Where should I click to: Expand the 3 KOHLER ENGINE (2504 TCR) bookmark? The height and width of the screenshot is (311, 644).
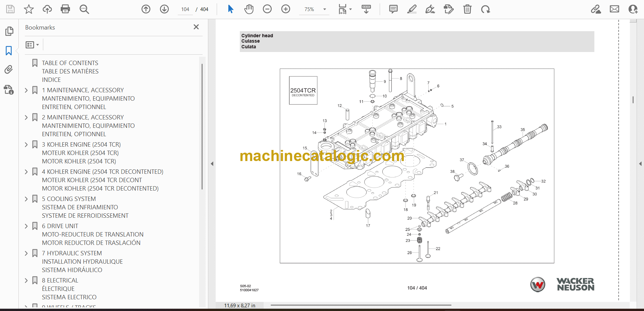[26, 145]
